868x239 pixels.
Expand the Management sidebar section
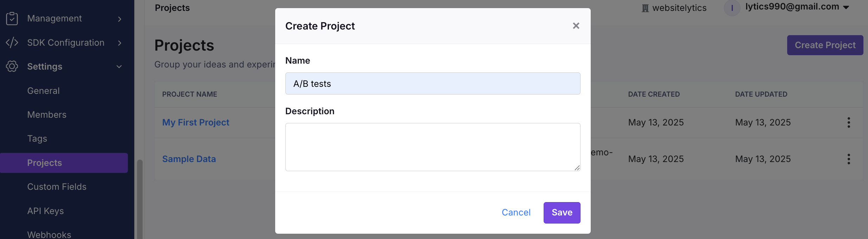(x=119, y=19)
